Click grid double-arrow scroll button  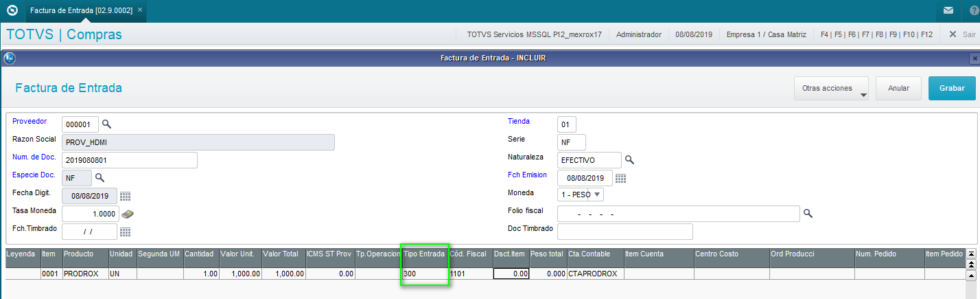pyautogui.click(x=971, y=264)
